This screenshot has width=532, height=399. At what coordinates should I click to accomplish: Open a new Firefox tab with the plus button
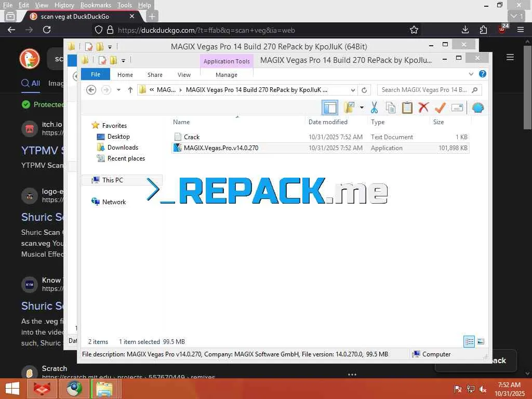point(152,16)
